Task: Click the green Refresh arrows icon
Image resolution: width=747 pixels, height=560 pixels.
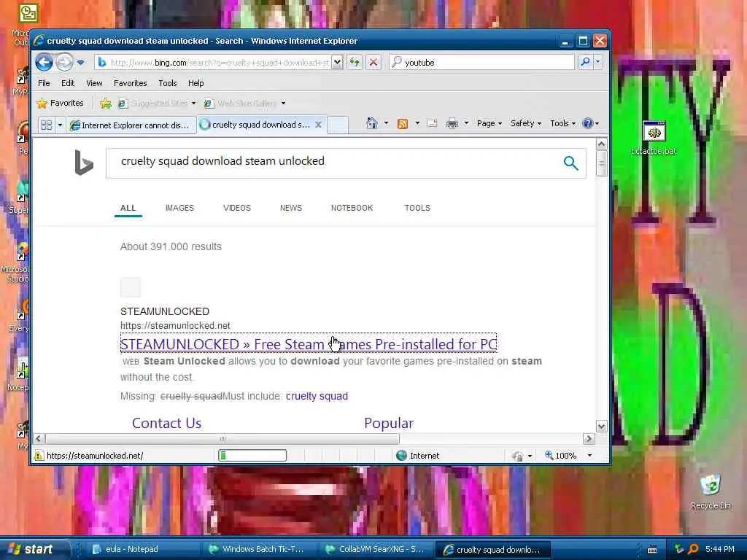Action: (x=355, y=63)
